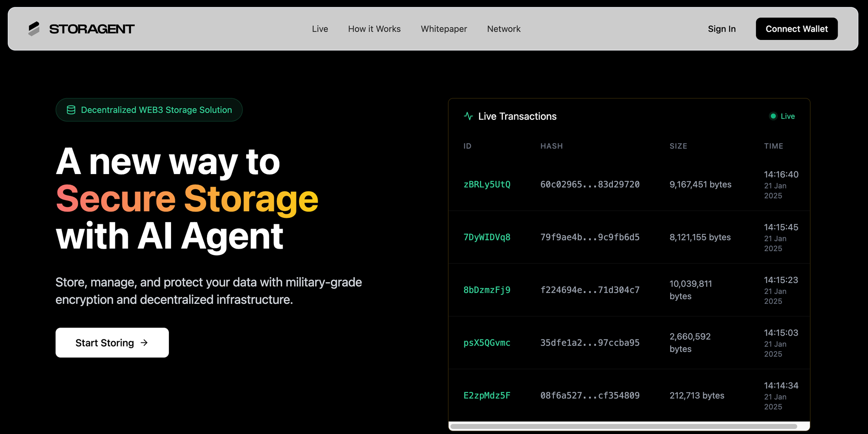
Task: Click the STORAGENT brand name
Action: pos(92,29)
